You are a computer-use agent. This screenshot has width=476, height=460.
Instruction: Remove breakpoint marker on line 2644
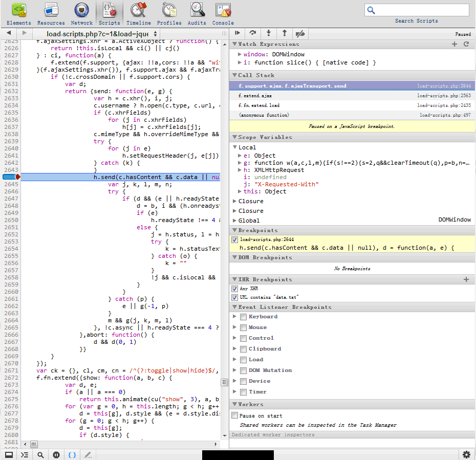click(x=11, y=177)
